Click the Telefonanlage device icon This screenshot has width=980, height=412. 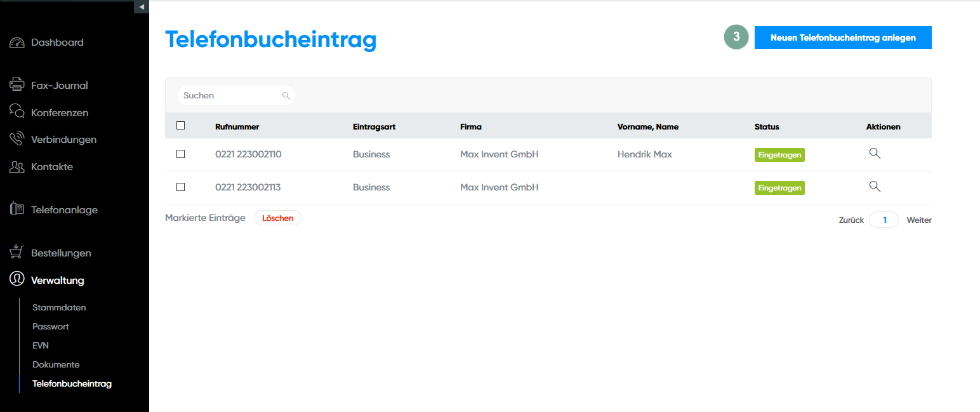click(x=17, y=209)
